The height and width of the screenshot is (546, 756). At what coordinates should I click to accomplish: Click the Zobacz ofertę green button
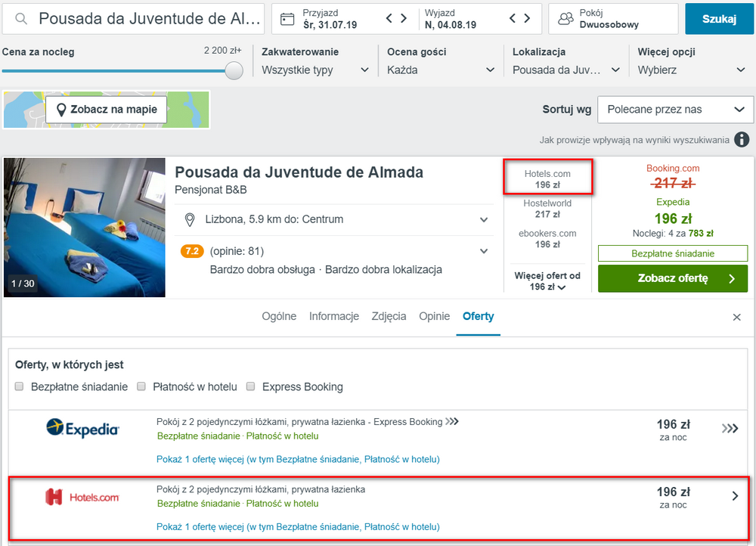pyautogui.click(x=673, y=278)
